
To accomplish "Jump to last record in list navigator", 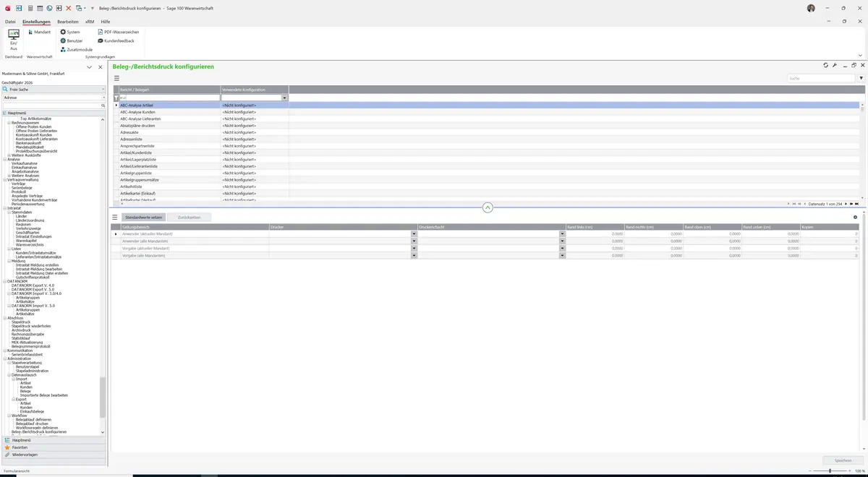I will [857, 204].
